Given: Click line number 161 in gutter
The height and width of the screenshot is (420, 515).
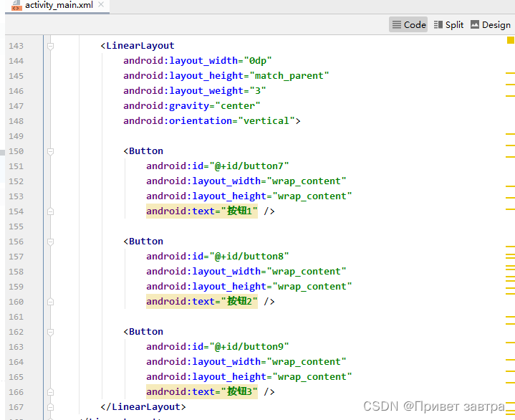Looking at the screenshot, I should [x=16, y=317].
